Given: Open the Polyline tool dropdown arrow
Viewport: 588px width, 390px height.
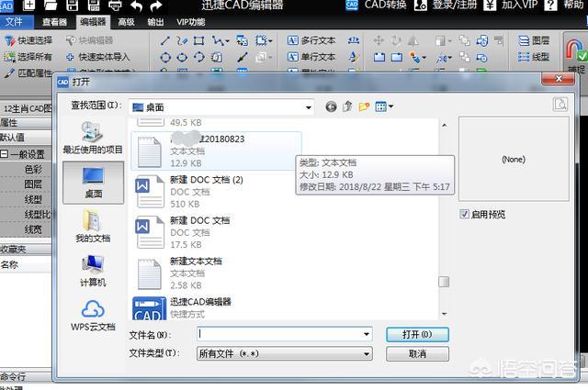Looking at the screenshot, I should tap(227, 41).
